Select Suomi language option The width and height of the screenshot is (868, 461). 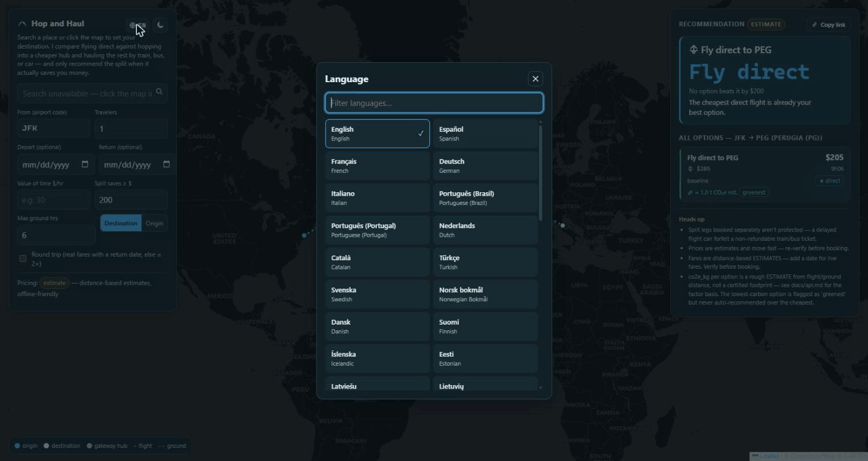485,326
